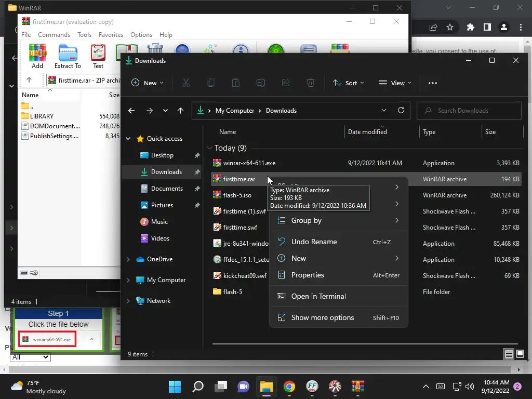Select Documents in the sidebar
Image resolution: width=532 pixels, height=399 pixels.
click(162, 189)
